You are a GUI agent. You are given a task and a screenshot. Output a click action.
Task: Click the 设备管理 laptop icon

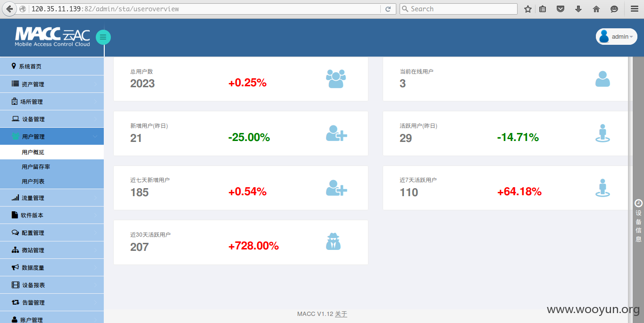[x=16, y=119]
